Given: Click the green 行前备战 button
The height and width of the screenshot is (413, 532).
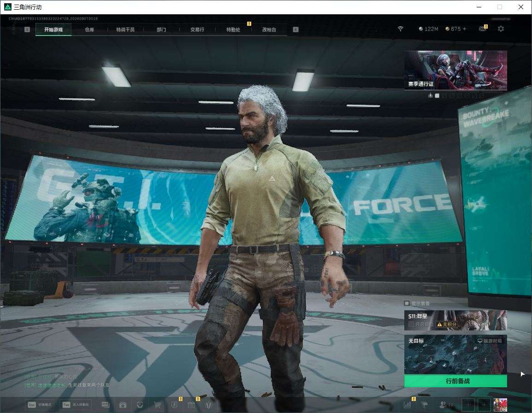Looking at the screenshot, I should click(455, 381).
